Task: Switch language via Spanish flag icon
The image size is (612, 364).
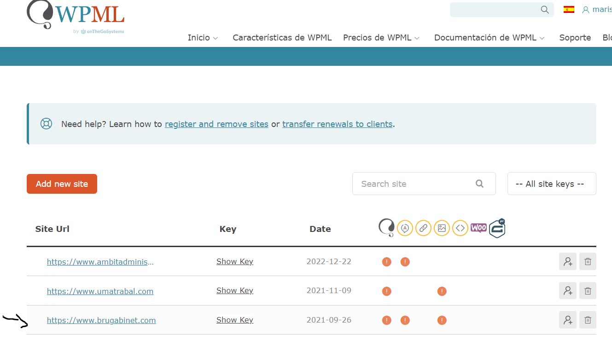Action: 569,9
